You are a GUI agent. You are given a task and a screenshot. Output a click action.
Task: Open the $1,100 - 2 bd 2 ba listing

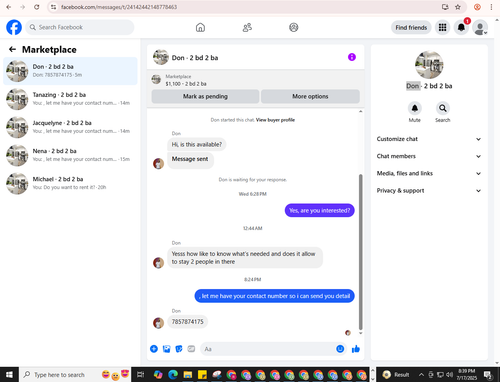186,84
